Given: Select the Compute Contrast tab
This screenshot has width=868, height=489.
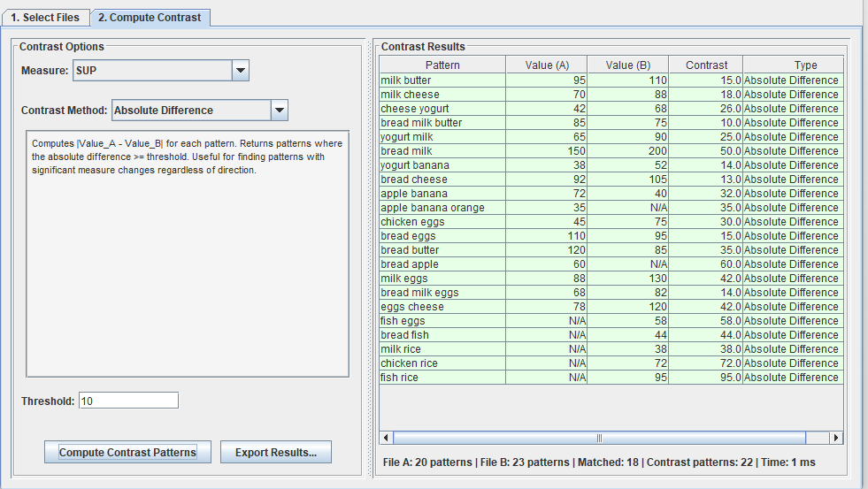Looking at the screenshot, I should coord(150,17).
